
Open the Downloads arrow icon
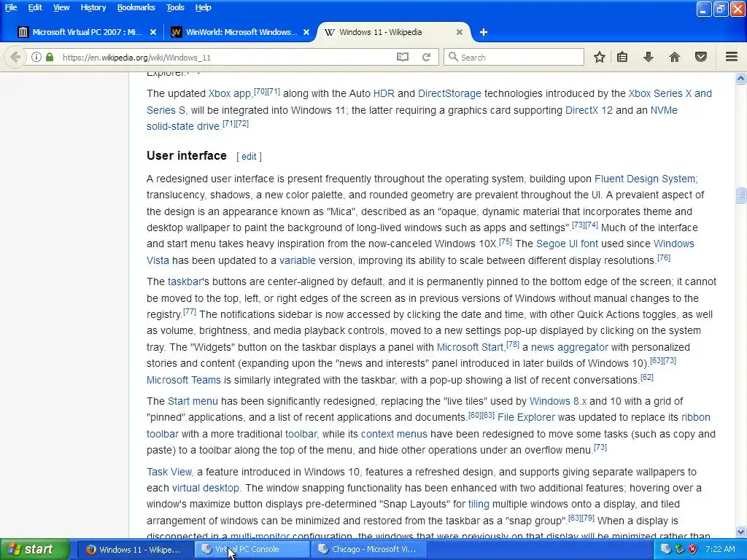(x=648, y=57)
